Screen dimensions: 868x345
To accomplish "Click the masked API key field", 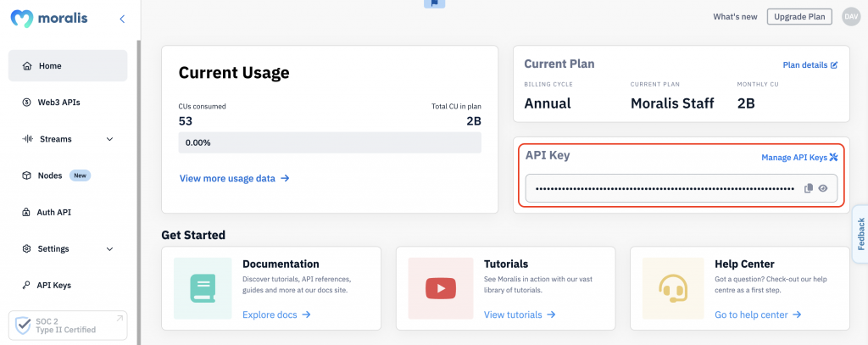I will tap(681, 188).
